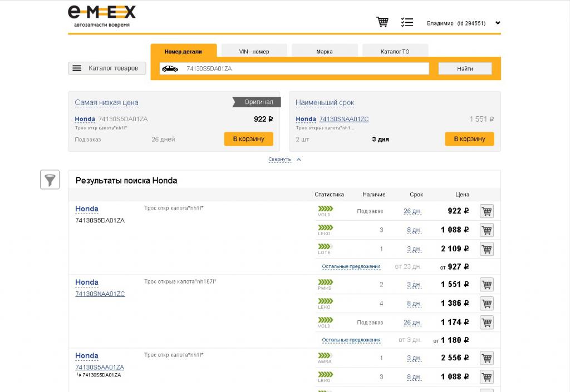Add the 1 088 ₽ LEKO offer under 74130S5DA01ZA
This screenshot has height=392, width=570.
point(487,230)
